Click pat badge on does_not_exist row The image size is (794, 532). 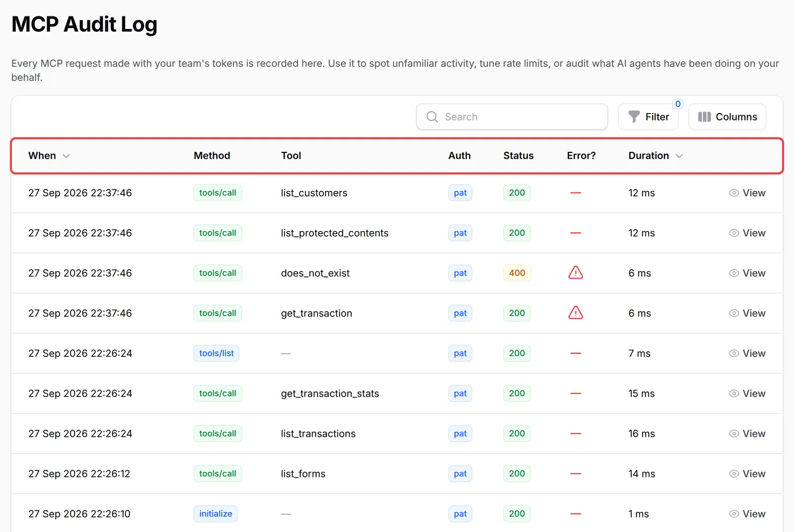pyautogui.click(x=460, y=273)
